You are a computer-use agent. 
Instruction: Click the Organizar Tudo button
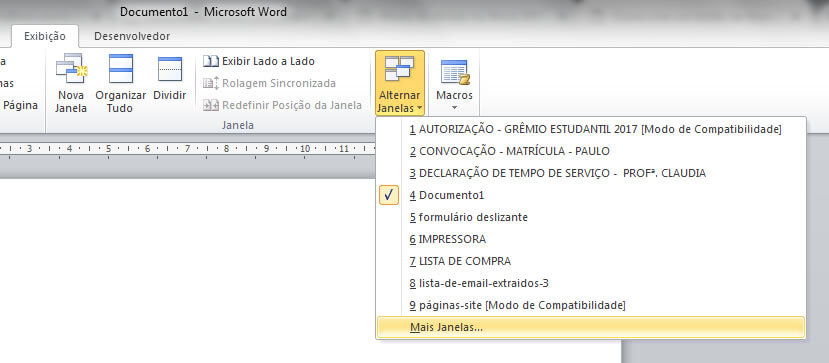tap(121, 83)
